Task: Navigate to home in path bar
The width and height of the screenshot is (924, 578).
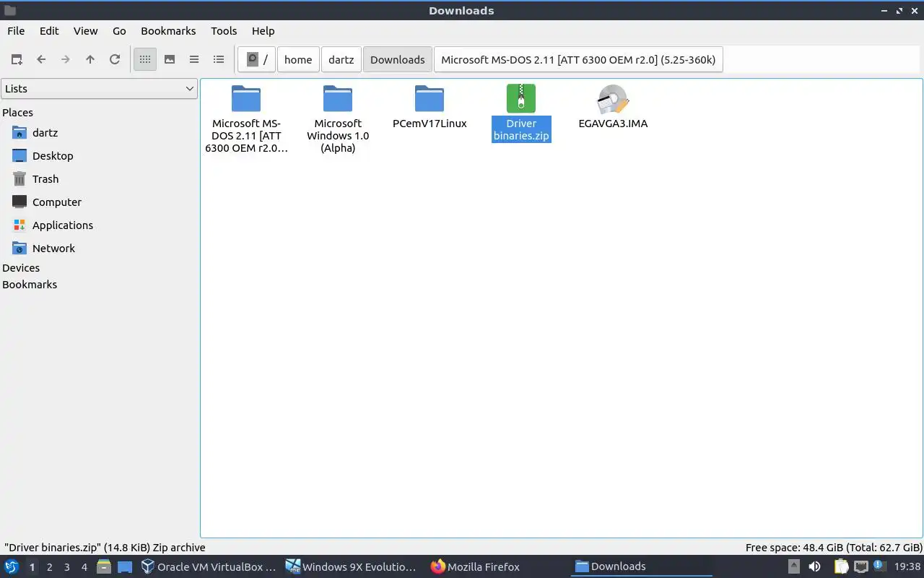Action: (x=298, y=59)
